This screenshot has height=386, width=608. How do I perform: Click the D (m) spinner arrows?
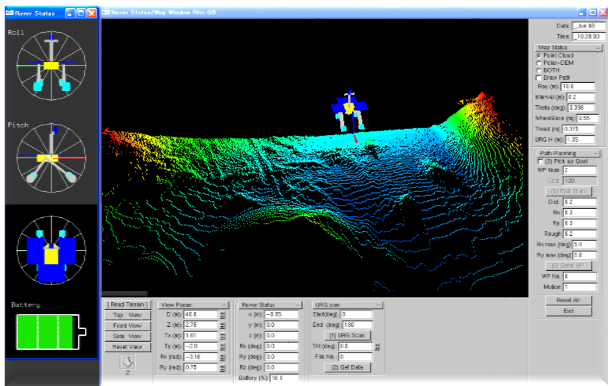(x=223, y=315)
